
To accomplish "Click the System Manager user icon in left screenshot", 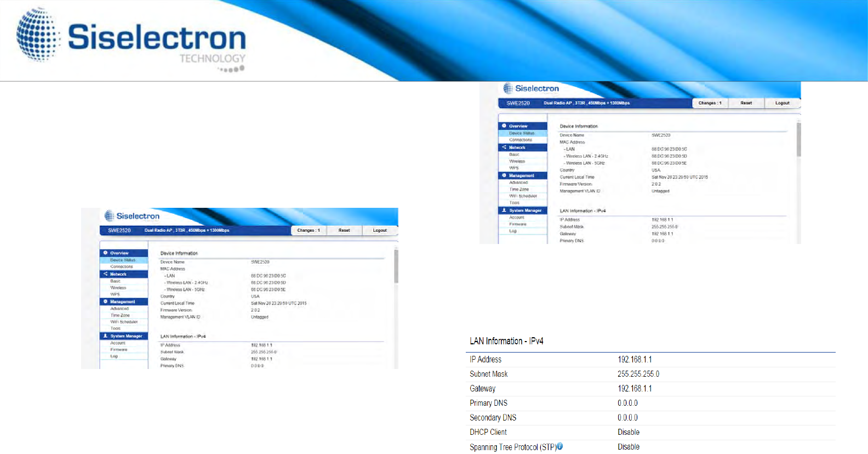I will [x=105, y=336].
